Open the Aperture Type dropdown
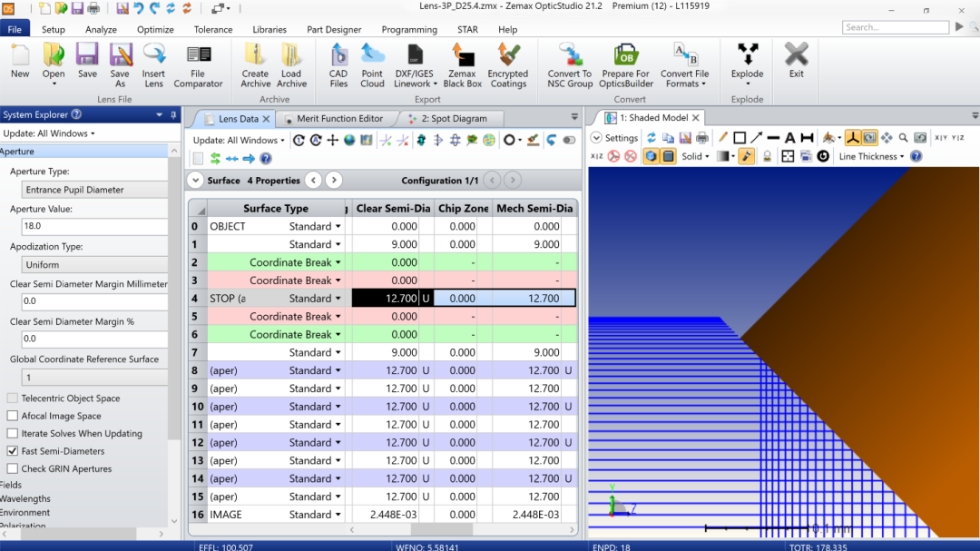 pyautogui.click(x=94, y=190)
